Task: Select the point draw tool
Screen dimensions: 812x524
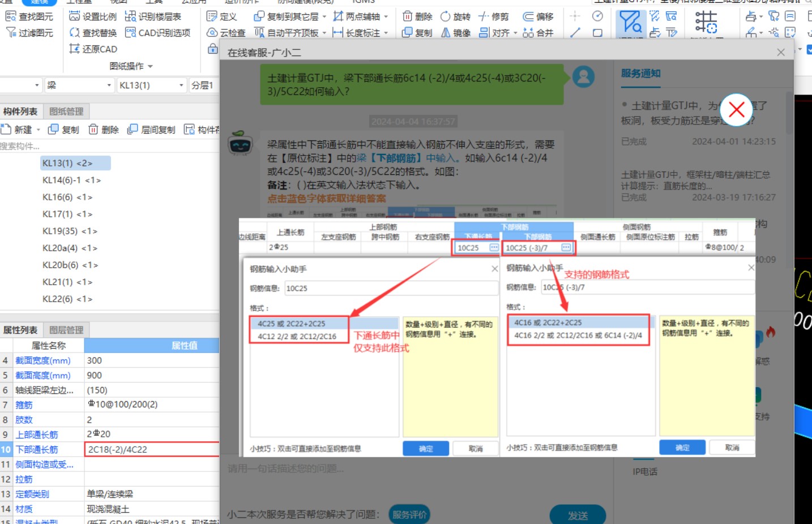Action: click(x=575, y=16)
